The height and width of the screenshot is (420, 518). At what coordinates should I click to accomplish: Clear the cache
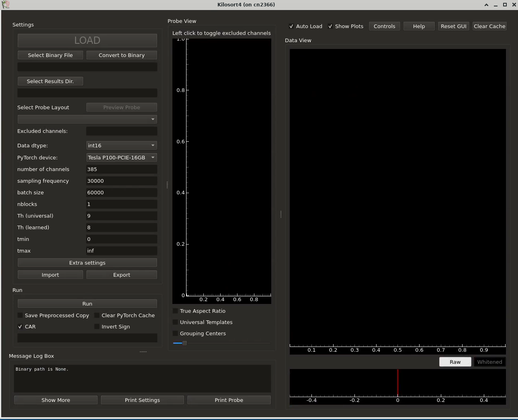coord(489,26)
